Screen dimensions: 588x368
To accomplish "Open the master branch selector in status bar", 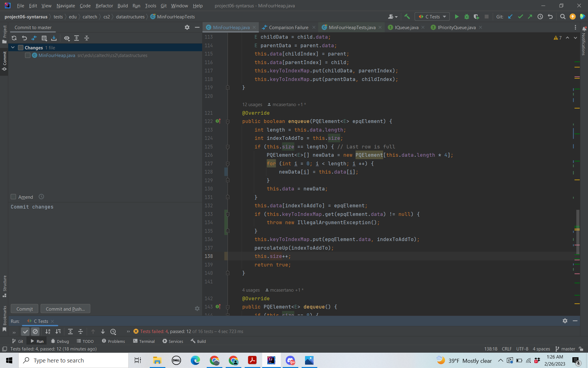I will 565,349.
